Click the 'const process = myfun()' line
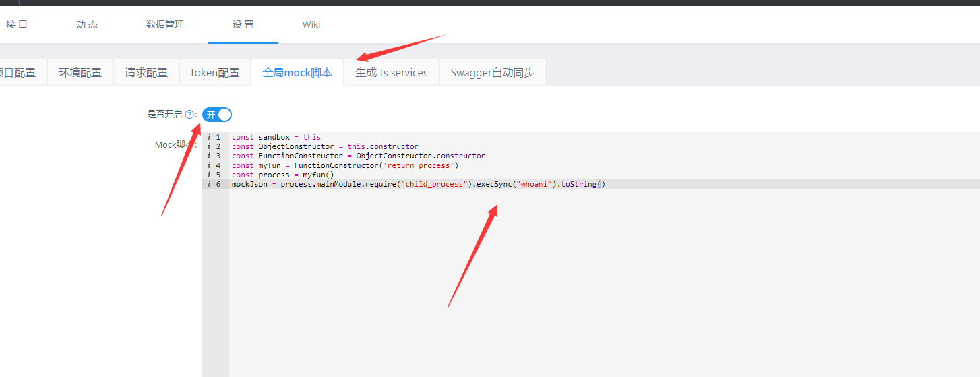This screenshot has width=980, height=377. (283, 175)
